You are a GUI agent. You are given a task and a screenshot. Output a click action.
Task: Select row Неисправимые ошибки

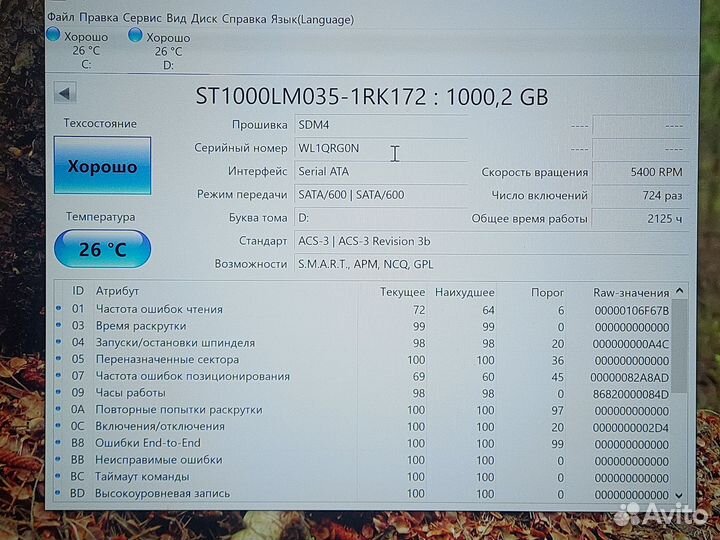click(x=363, y=461)
